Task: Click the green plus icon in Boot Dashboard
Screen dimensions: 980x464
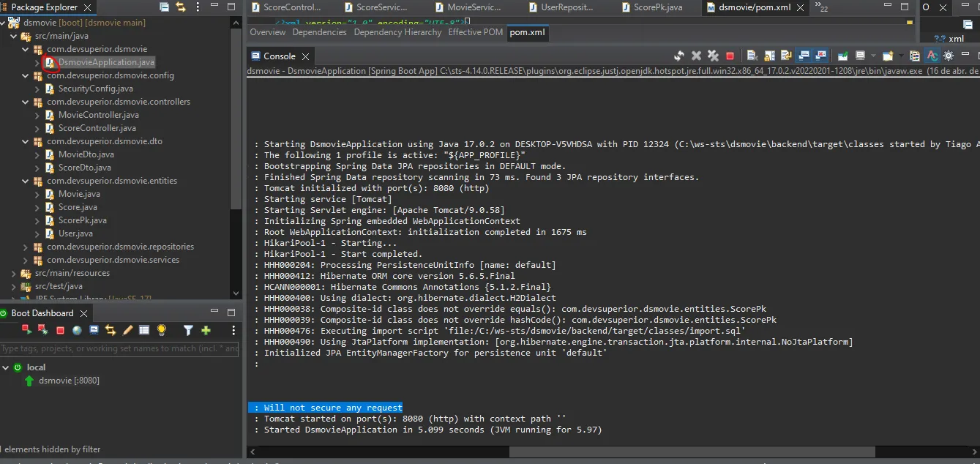Action: [206, 331]
